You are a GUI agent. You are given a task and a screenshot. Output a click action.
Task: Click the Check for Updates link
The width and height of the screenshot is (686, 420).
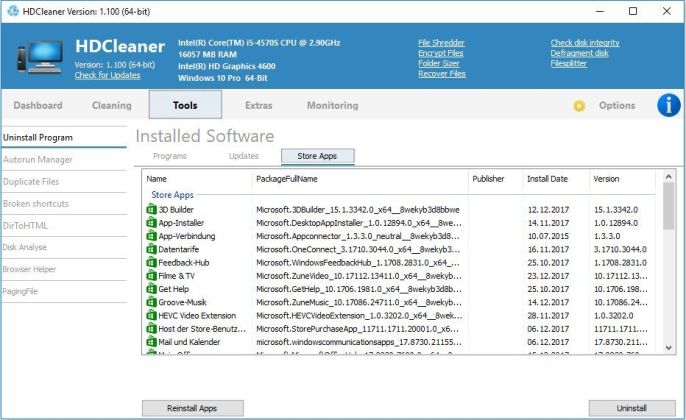click(106, 76)
